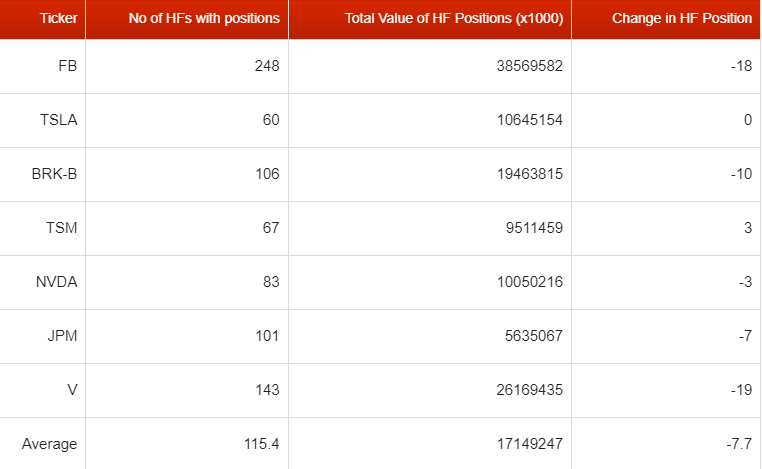
Task: Select the V total value 26169435
Action: 530,389
